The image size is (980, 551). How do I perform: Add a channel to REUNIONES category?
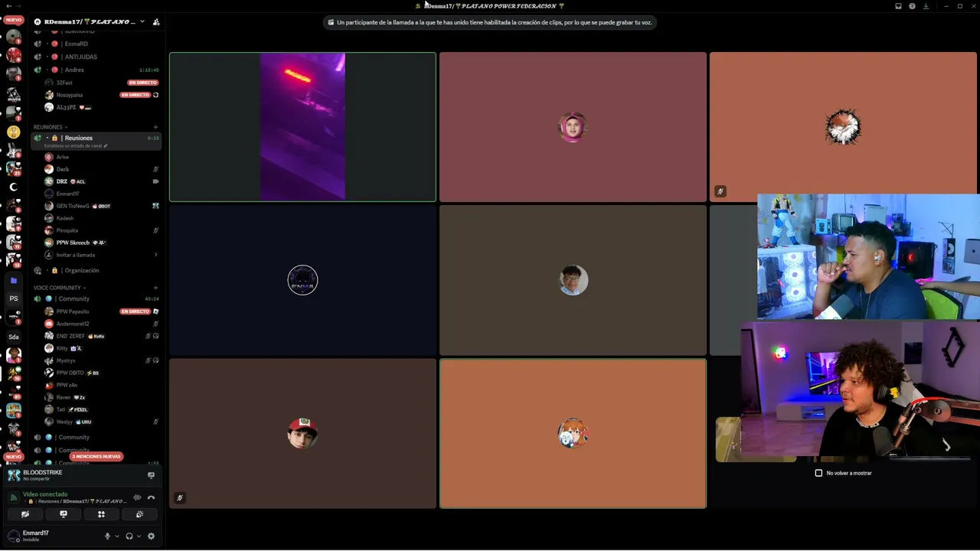(155, 127)
